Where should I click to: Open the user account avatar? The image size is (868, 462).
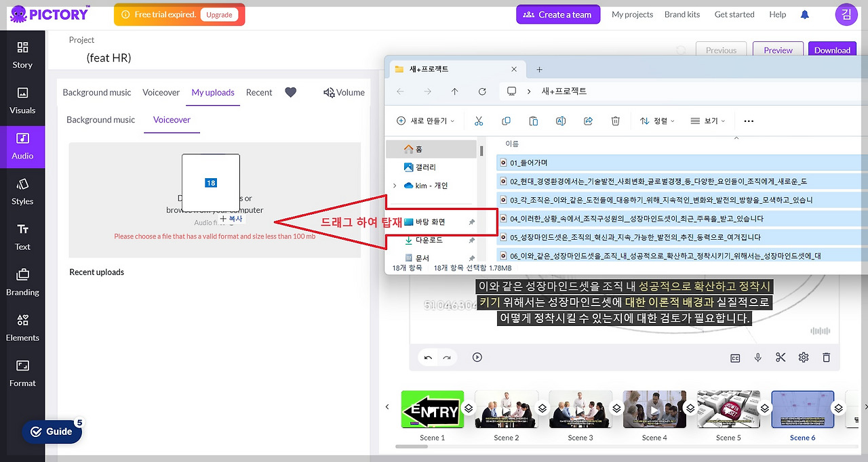pos(846,14)
